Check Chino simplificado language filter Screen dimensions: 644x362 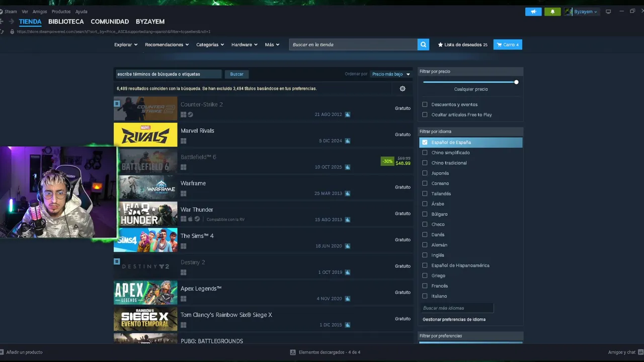[x=425, y=153]
